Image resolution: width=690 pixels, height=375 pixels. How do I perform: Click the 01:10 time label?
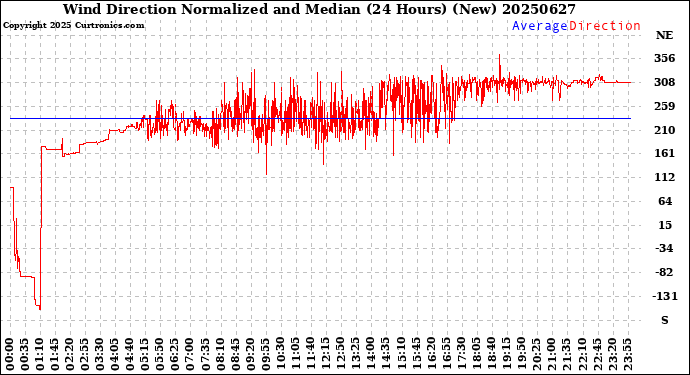(40, 355)
